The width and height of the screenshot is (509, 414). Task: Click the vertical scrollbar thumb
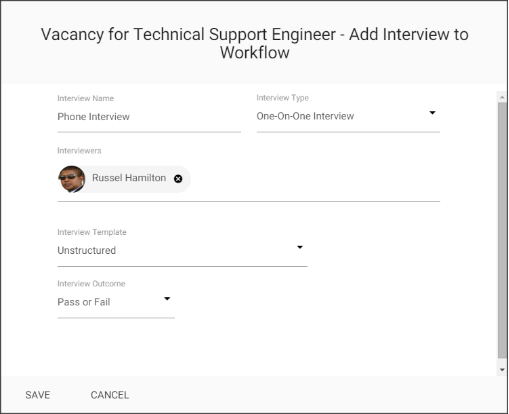[x=502, y=230]
